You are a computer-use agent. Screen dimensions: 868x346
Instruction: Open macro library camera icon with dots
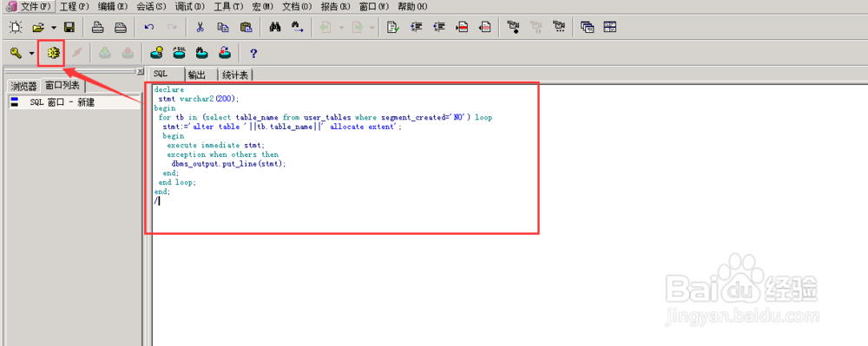pos(560,27)
